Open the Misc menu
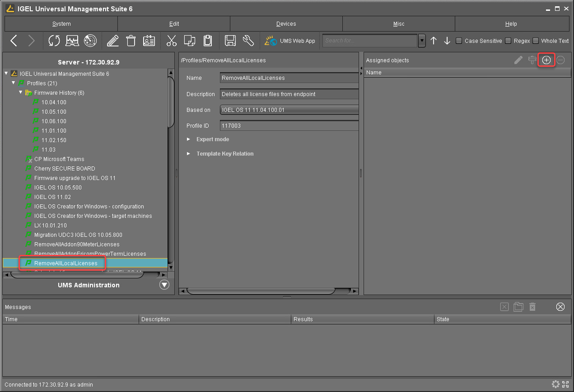This screenshot has width=574, height=392. point(399,24)
